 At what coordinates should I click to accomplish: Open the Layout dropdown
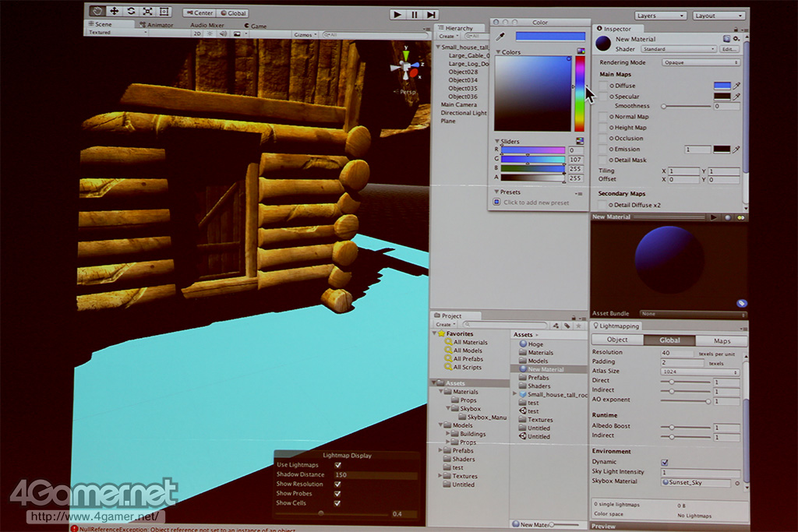719,16
